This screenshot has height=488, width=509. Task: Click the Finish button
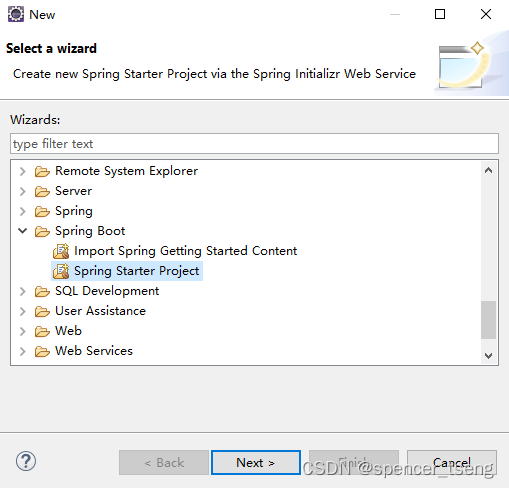[354, 463]
